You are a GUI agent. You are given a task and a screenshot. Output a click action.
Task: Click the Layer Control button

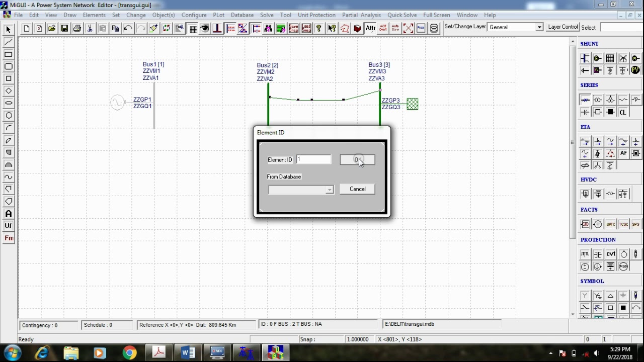click(562, 27)
